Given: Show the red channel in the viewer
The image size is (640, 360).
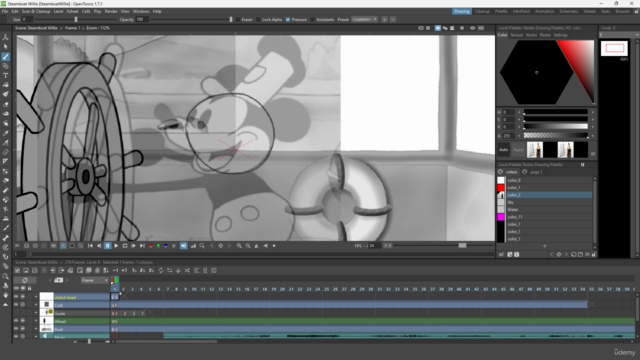Looking at the screenshot, I should (x=151, y=246).
